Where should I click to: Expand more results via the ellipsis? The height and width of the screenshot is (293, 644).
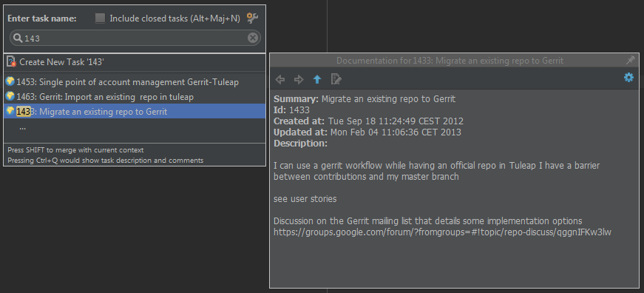[23, 127]
